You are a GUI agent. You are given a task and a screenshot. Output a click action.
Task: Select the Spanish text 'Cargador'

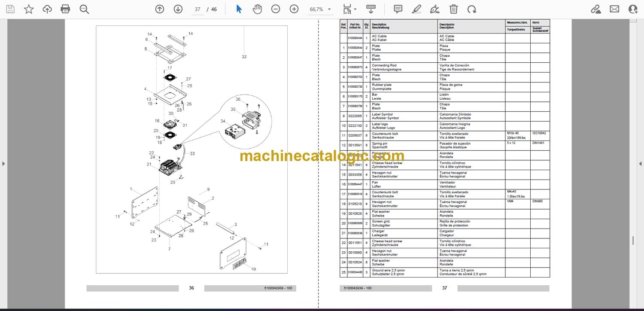point(447,231)
